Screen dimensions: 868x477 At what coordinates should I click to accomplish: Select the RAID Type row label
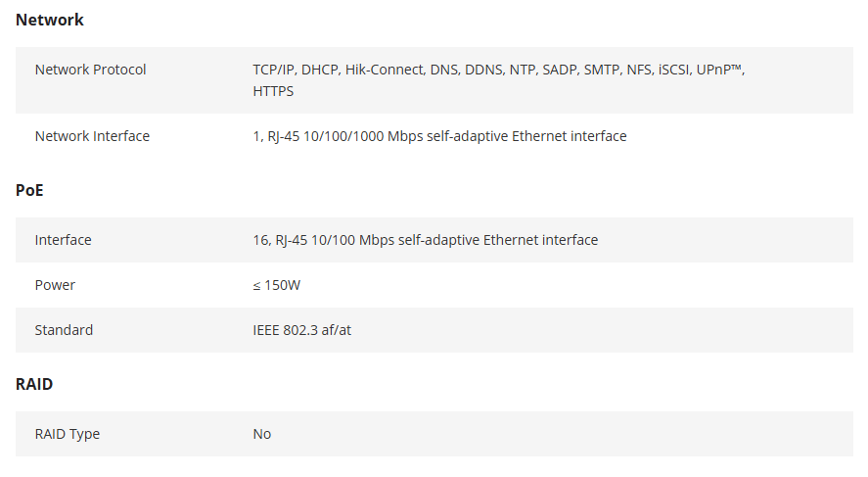point(67,434)
